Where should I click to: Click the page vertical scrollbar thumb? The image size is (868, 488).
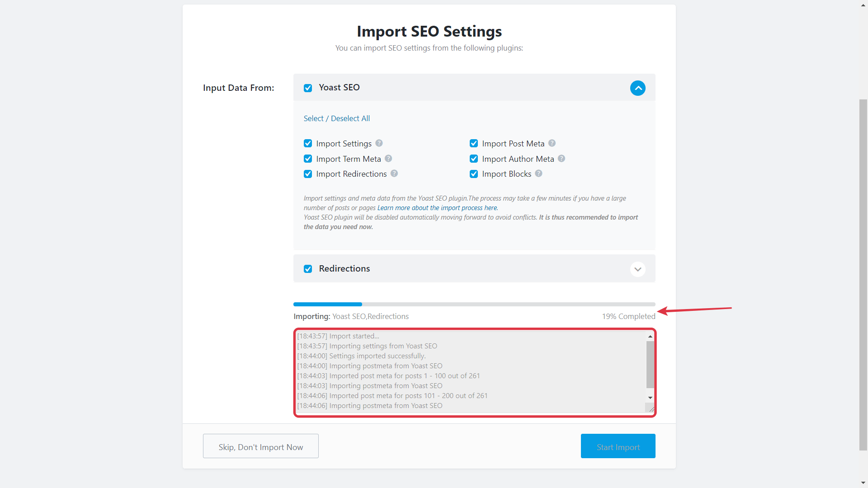tap(863, 275)
